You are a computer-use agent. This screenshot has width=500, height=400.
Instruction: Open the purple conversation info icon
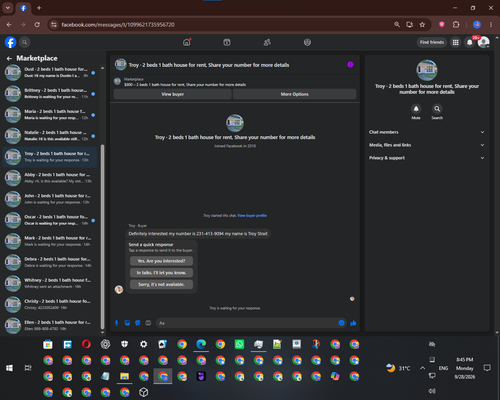(x=350, y=65)
